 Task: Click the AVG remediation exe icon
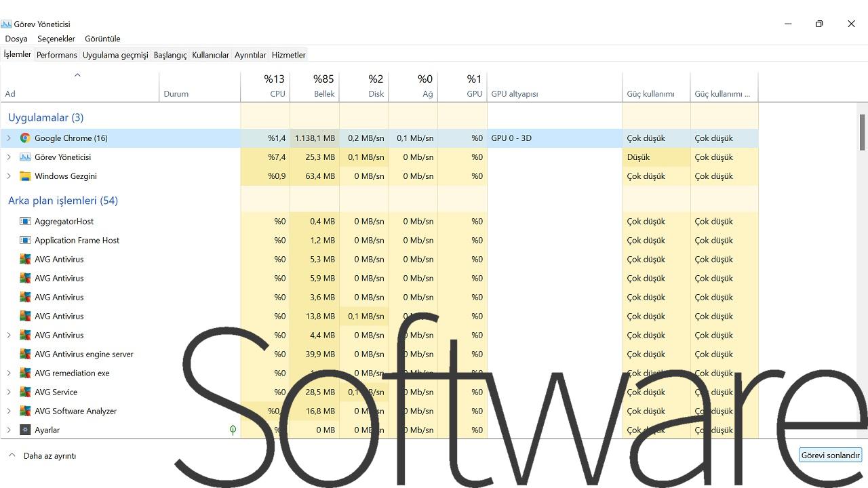point(25,373)
